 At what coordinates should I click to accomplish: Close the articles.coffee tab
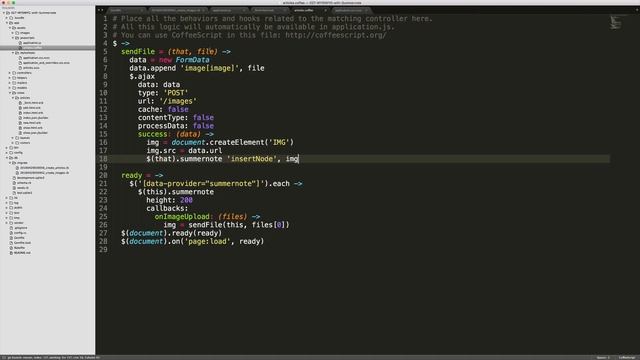click(x=325, y=10)
